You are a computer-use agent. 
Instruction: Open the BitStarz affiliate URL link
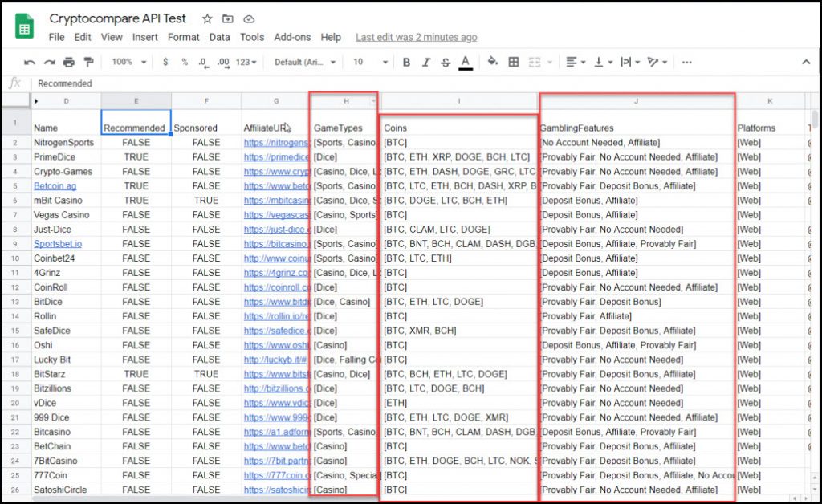pos(277,374)
